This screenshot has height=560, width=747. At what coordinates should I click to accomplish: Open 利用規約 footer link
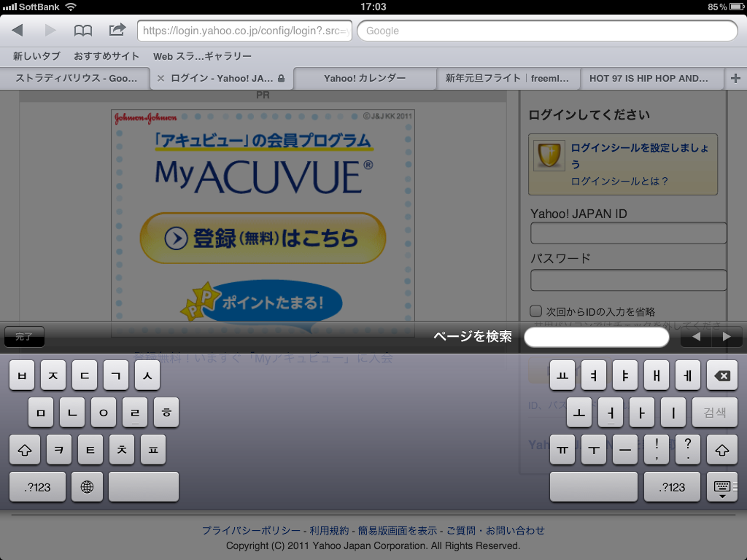coord(329,531)
